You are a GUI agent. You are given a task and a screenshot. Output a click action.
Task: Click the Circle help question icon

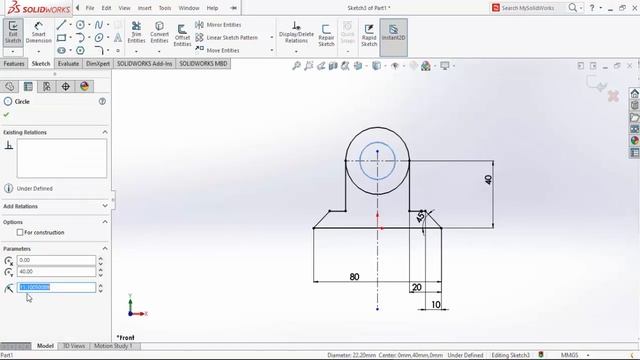pyautogui.click(x=102, y=101)
